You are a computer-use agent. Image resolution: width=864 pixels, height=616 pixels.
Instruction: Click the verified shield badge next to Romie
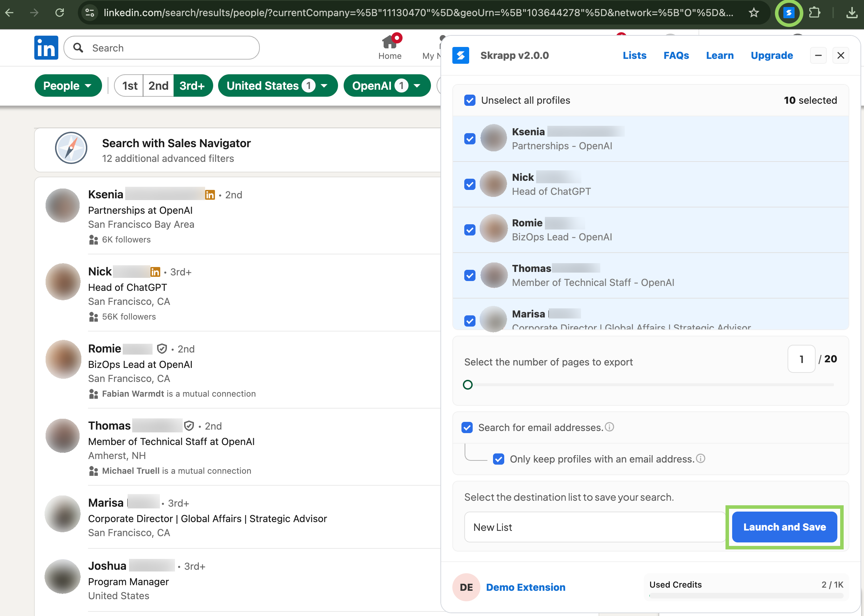(x=162, y=348)
